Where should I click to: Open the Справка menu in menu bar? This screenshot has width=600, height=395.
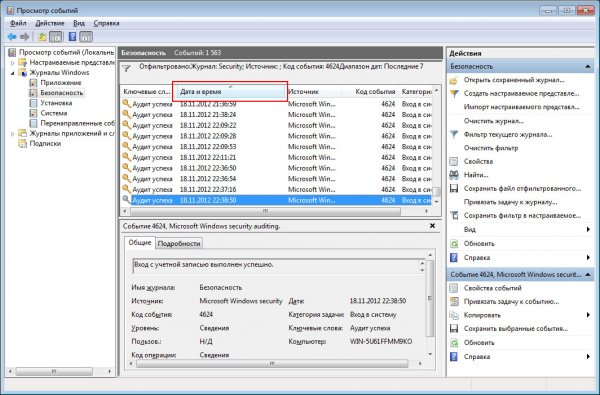coord(106,23)
